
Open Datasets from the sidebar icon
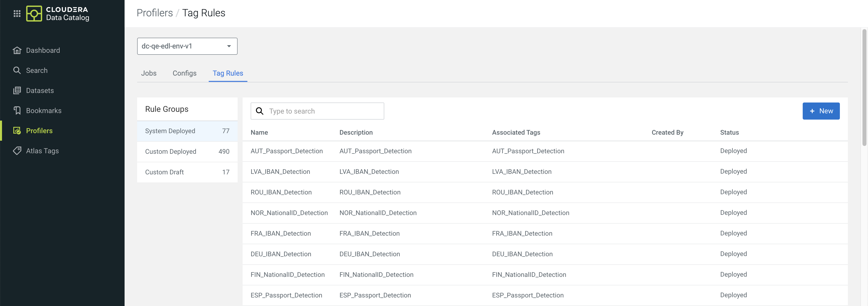click(17, 90)
